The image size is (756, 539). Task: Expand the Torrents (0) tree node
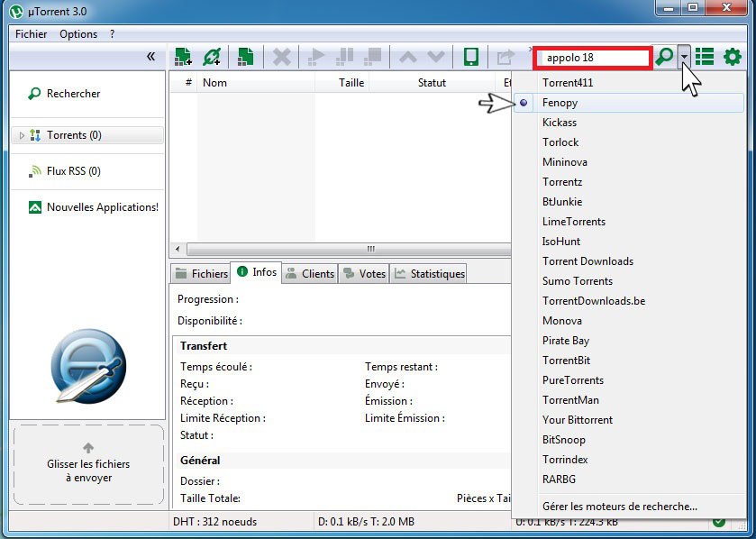click(x=22, y=135)
